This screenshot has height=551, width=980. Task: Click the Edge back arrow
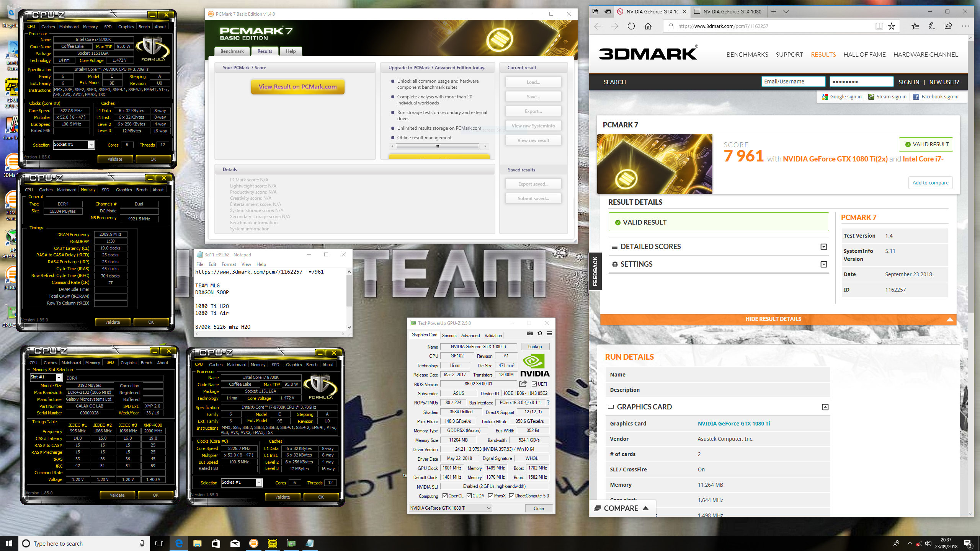598,26
